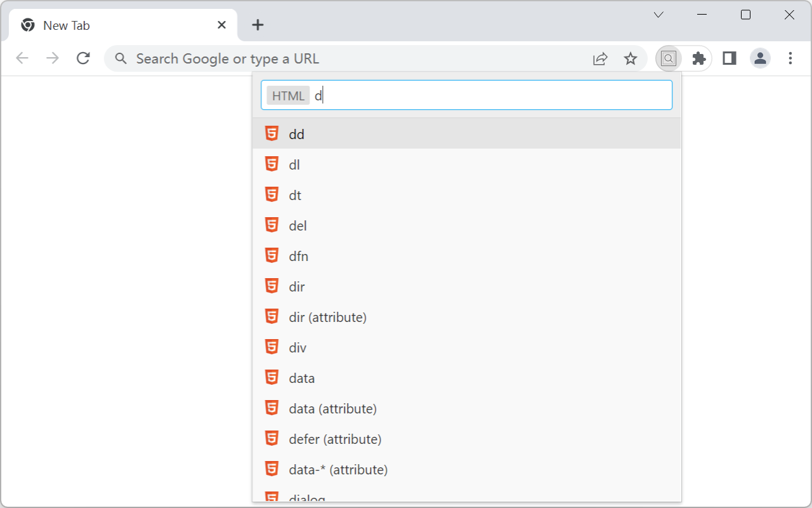Switch to the New Tab tab
812x508 pixels.
tap(95, 25)
